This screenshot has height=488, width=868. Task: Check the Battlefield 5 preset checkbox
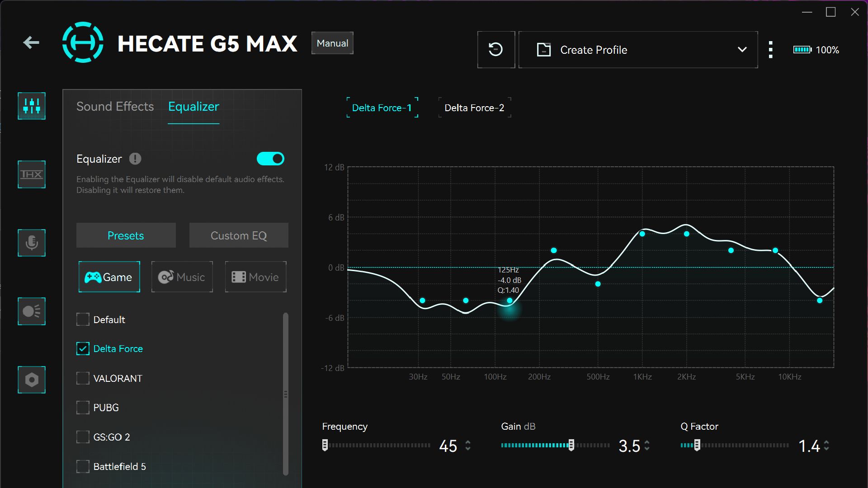click(83, 466)
